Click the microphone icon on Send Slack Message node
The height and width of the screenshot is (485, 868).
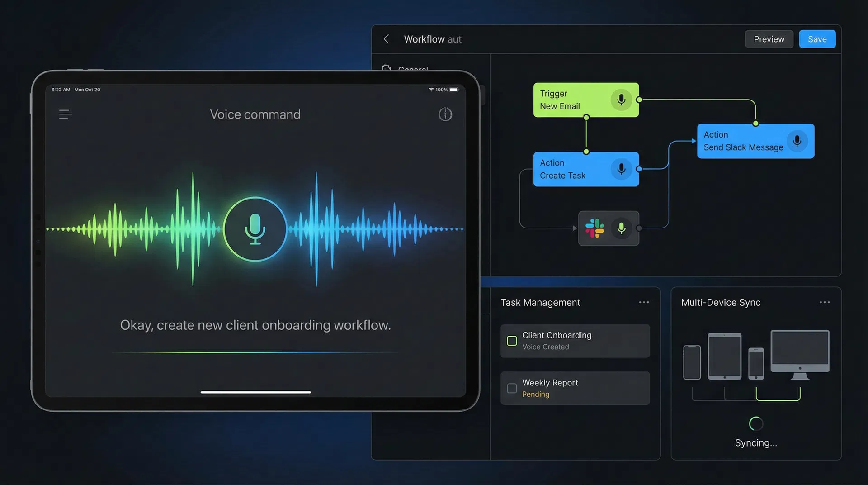pyautogui.click(x=797, y=141)
